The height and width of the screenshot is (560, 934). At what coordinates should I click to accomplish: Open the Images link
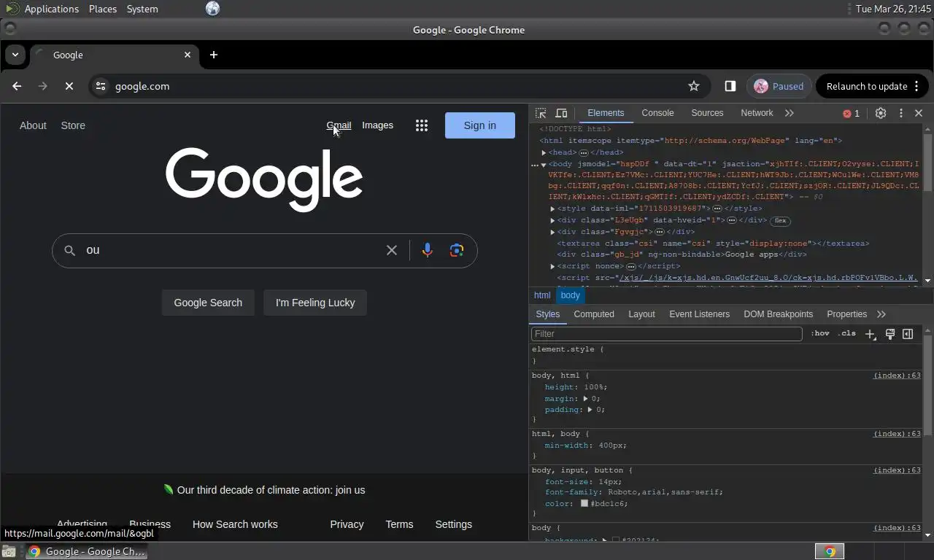click(x=377, y=125)
